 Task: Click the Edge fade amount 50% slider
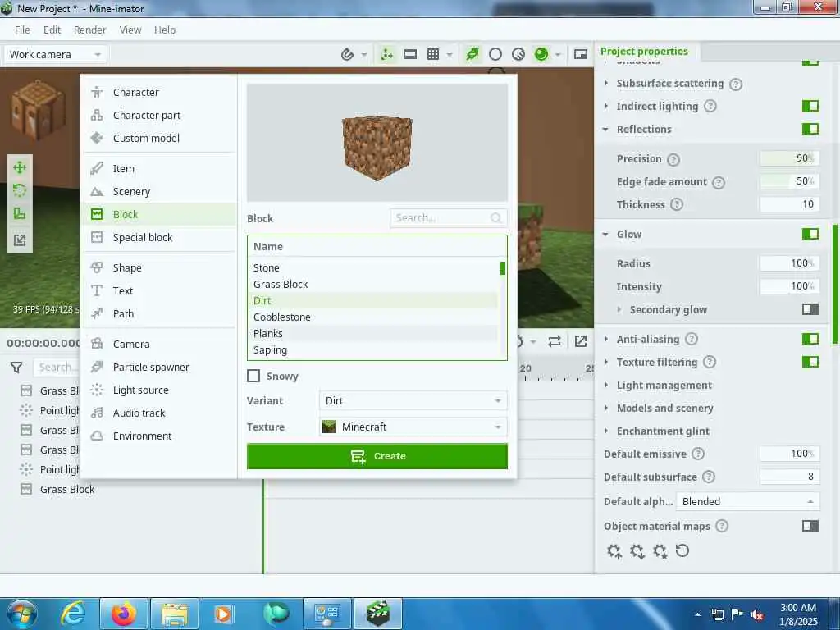[x=789, y=181]
